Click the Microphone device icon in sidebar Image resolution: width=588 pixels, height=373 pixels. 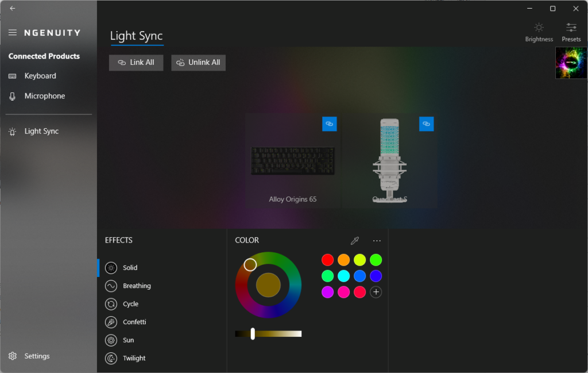(13, 97)
